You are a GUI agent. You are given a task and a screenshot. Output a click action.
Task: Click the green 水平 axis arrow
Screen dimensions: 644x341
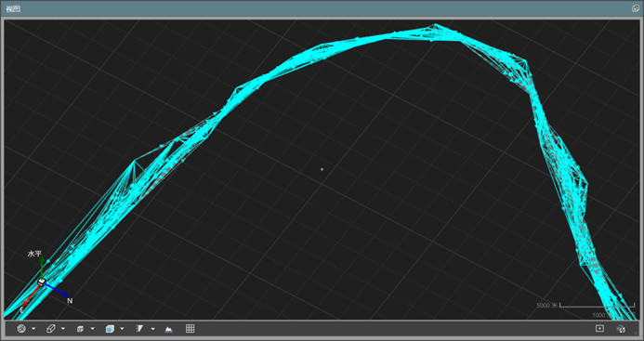(42, 267)
